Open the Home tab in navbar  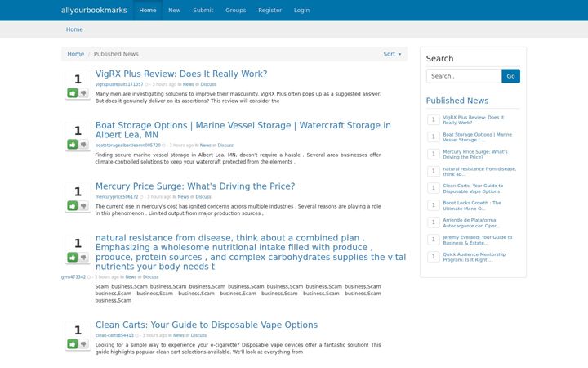click(x=148, y=10)
